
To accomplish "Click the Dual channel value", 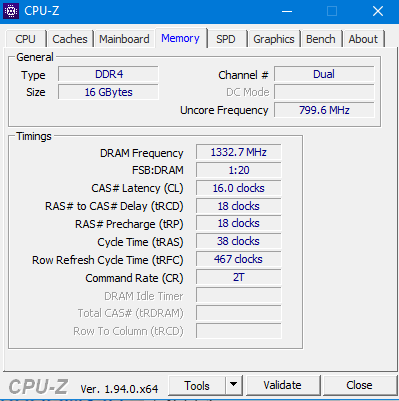I will click(x=324, y=74).
